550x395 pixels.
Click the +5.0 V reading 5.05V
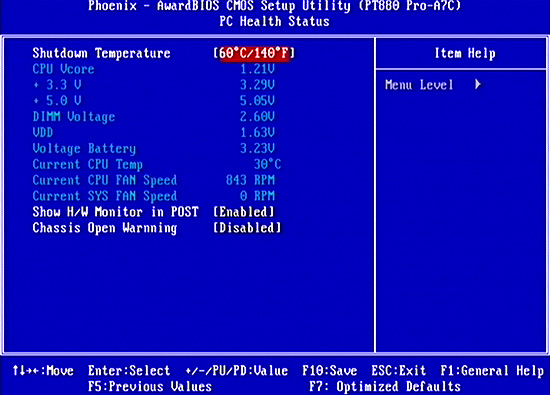click(x=257, y=101)
